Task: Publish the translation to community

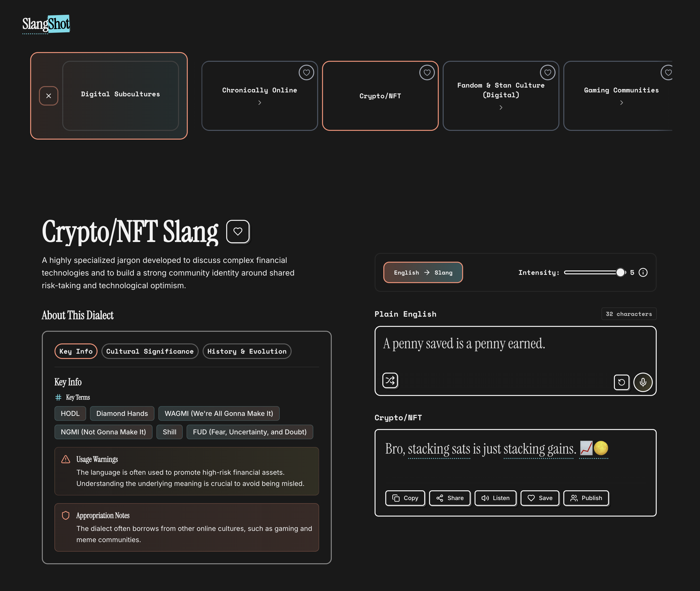Action: pos(586,498)
